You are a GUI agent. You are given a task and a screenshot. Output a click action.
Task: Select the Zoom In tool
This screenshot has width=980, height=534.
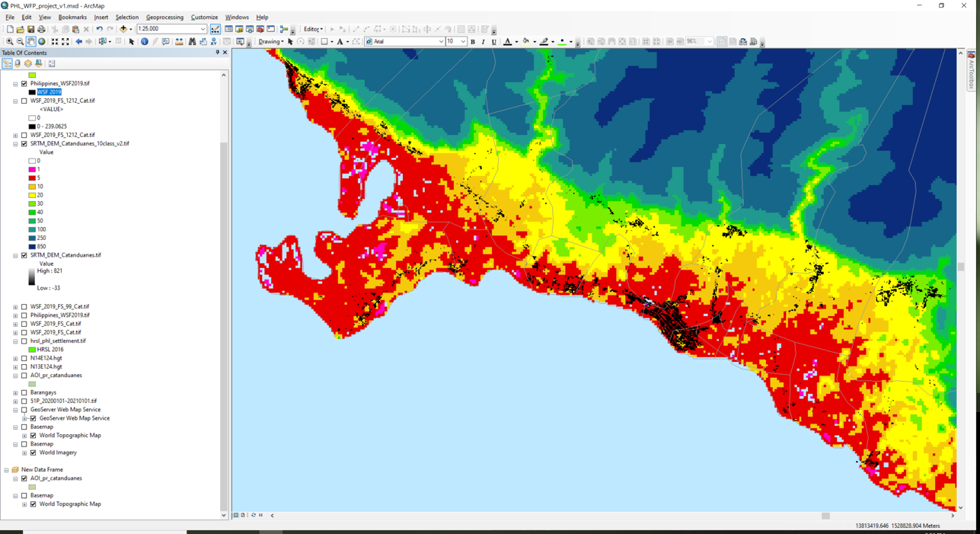click(x=10, y=42)
